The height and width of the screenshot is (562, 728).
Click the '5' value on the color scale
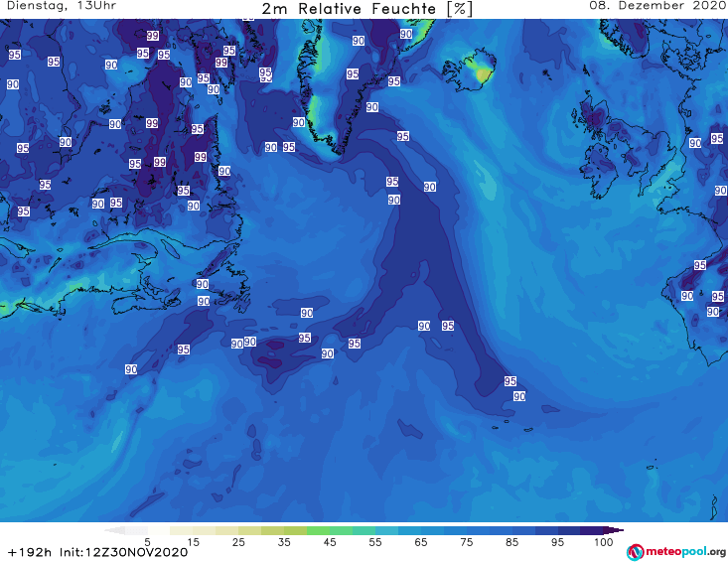coord(147,542)
